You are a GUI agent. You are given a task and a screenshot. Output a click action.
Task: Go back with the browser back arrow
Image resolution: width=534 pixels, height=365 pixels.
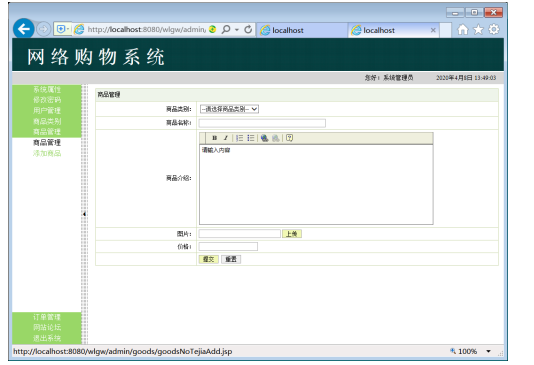[24, 29]
